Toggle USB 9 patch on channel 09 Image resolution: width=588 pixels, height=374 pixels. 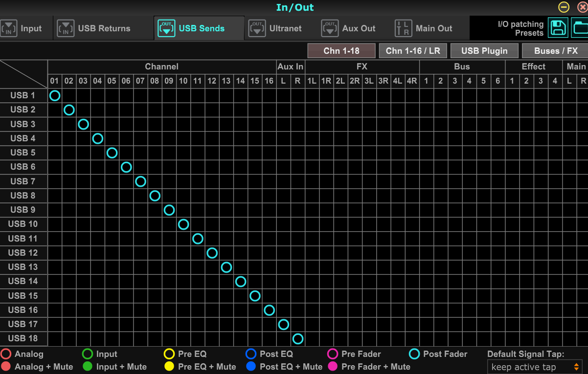169,210
